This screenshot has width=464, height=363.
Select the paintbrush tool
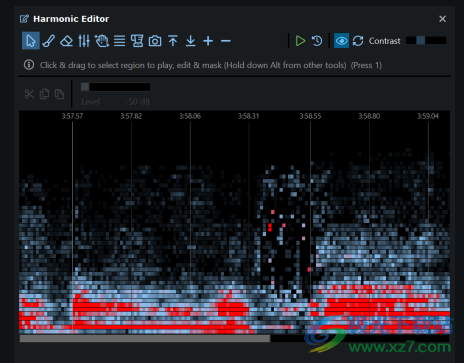(x=49, y=41)
